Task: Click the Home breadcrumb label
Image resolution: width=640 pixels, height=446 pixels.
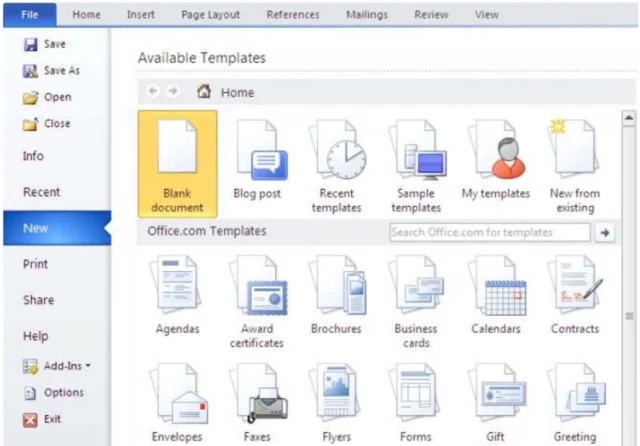Action: tap(238, 93)
